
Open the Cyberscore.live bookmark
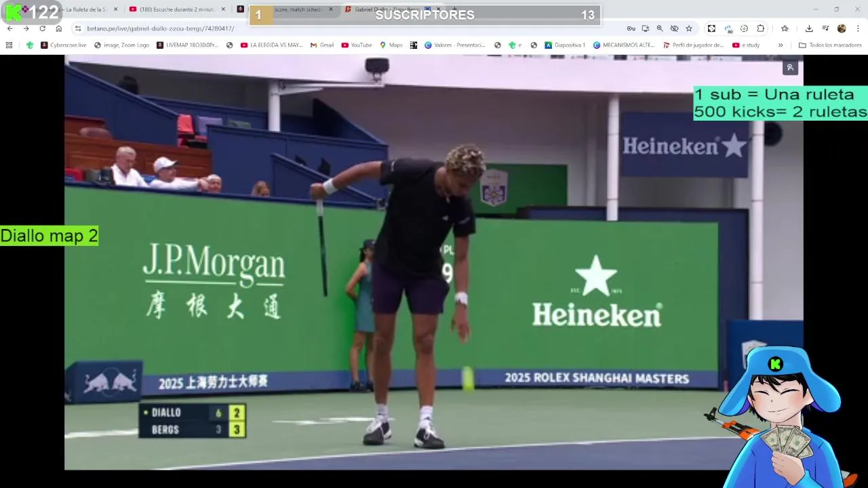click(63, 45)
